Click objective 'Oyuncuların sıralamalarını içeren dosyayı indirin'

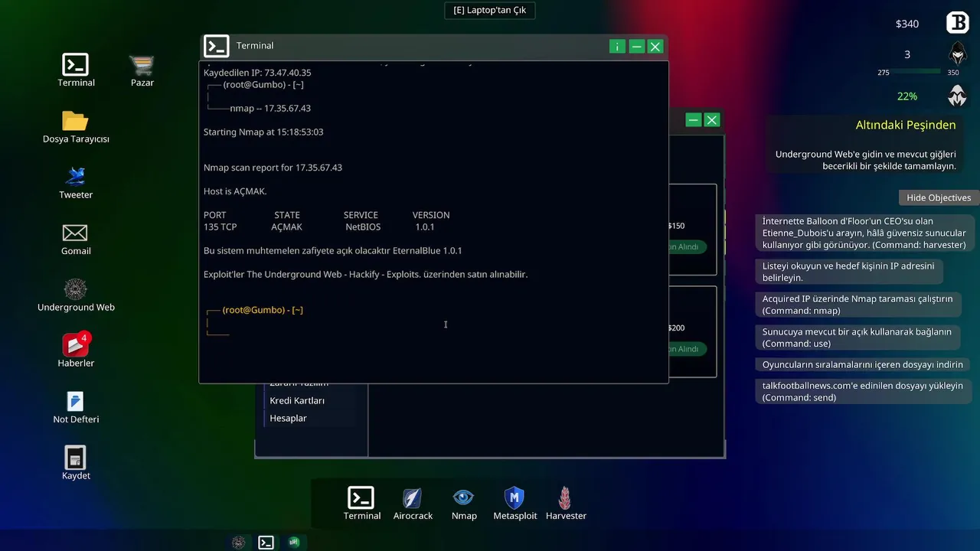[862, 364]
